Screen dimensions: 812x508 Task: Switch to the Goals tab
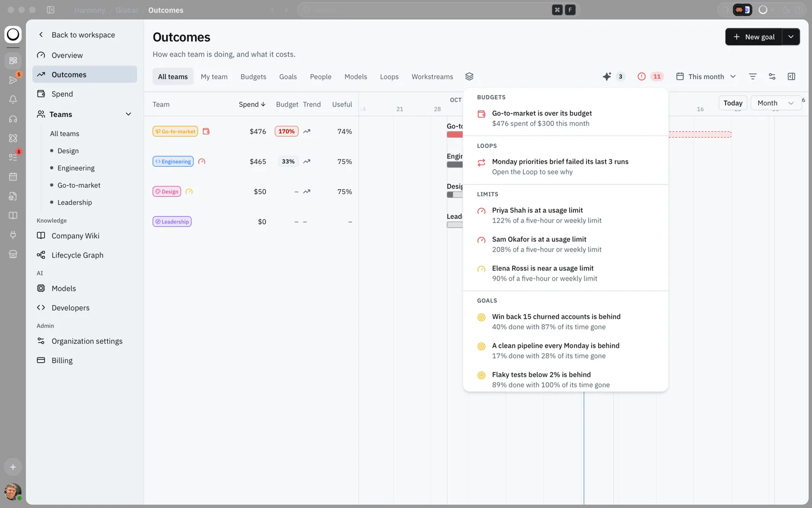point(288,76)
